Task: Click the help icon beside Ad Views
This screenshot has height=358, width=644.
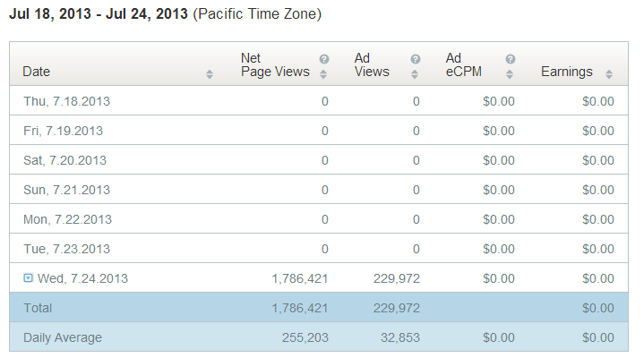Action: pos(416,59)
